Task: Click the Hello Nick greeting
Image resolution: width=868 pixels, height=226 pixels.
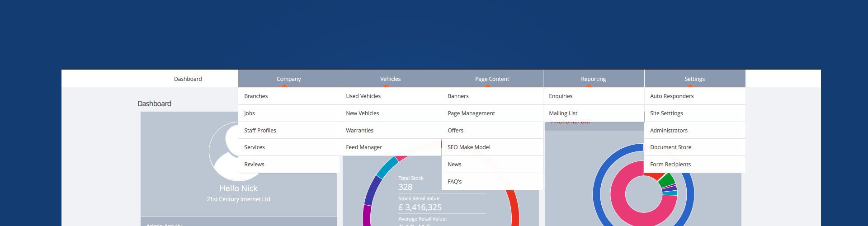Action: pos(238,188)
